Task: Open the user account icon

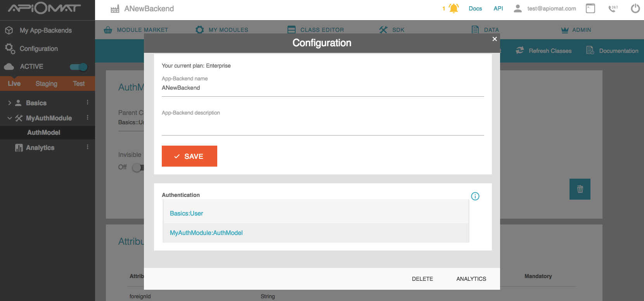Action: (518, 9)
